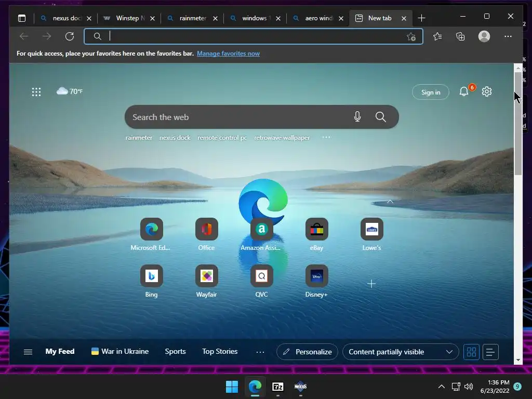
Task: Show more recent searches ellipsis
Action: coord(326,137)
